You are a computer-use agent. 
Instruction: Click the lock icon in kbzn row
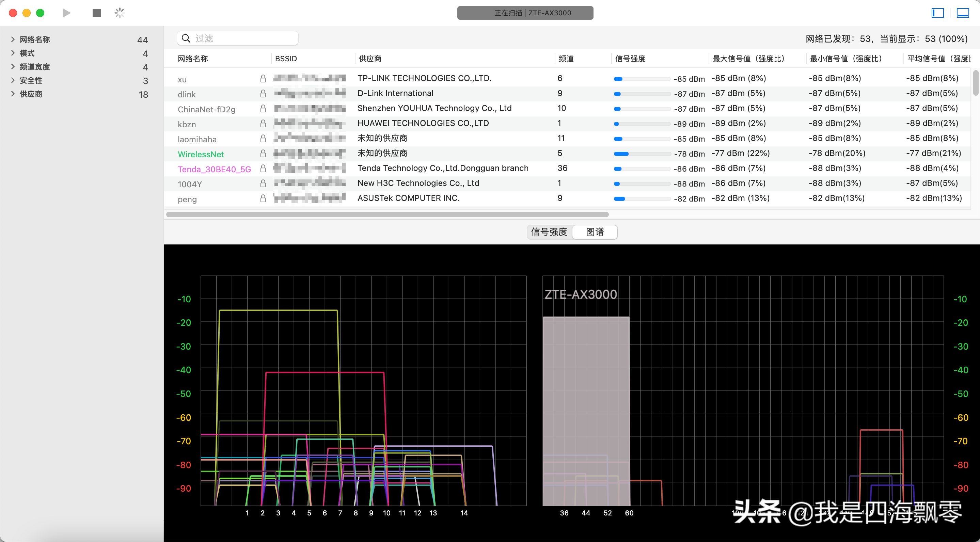tap(263, 124)
